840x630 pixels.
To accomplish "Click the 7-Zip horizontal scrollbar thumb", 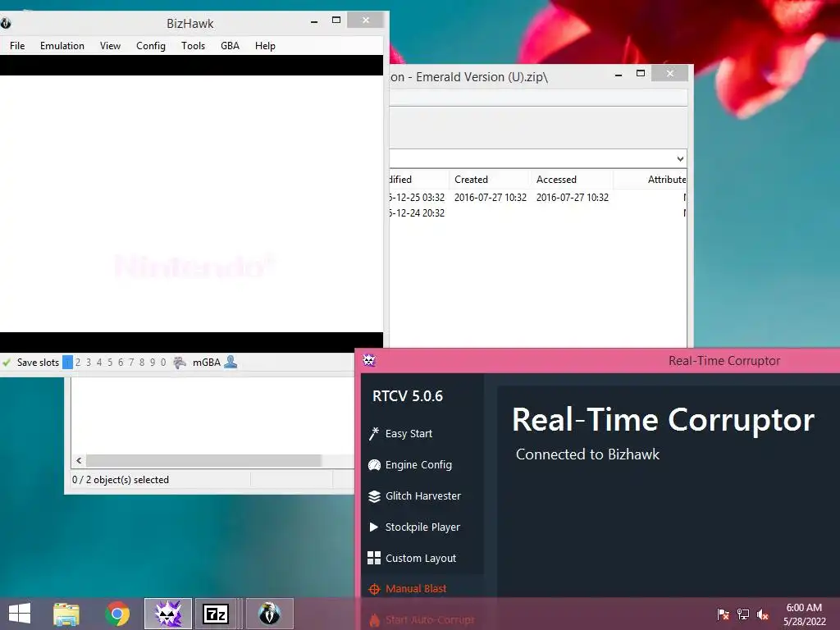I will pos(203,461).
